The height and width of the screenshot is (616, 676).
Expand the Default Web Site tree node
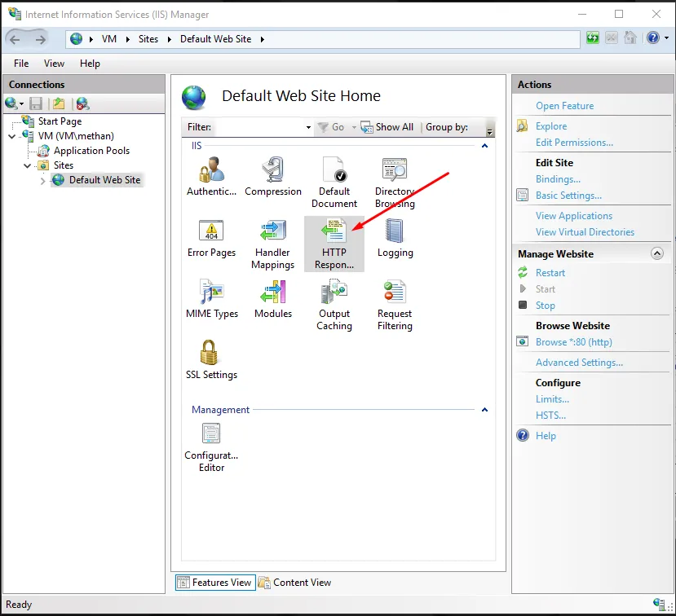pos(43,180)
